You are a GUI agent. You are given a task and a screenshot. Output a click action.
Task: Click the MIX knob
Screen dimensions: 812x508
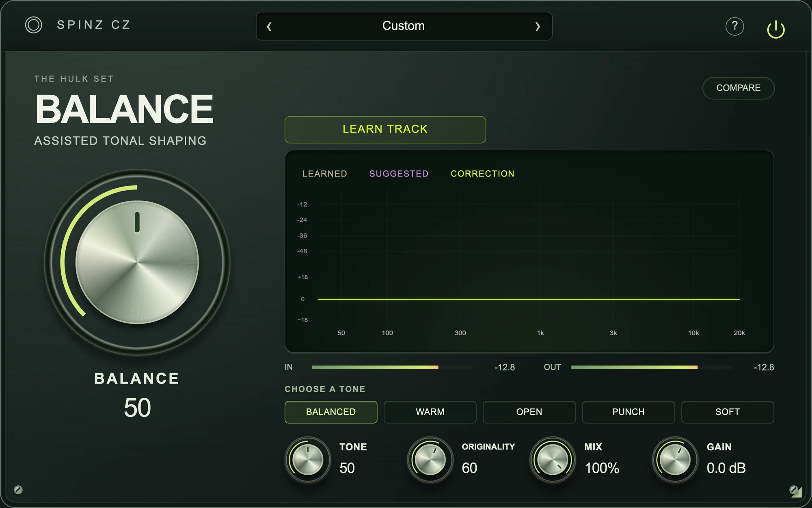[x=552, y=460]
